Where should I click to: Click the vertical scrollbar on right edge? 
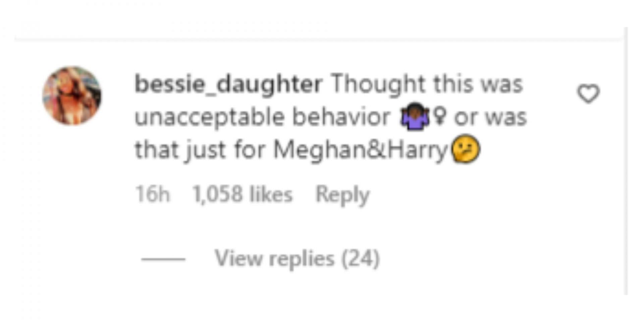626,161
